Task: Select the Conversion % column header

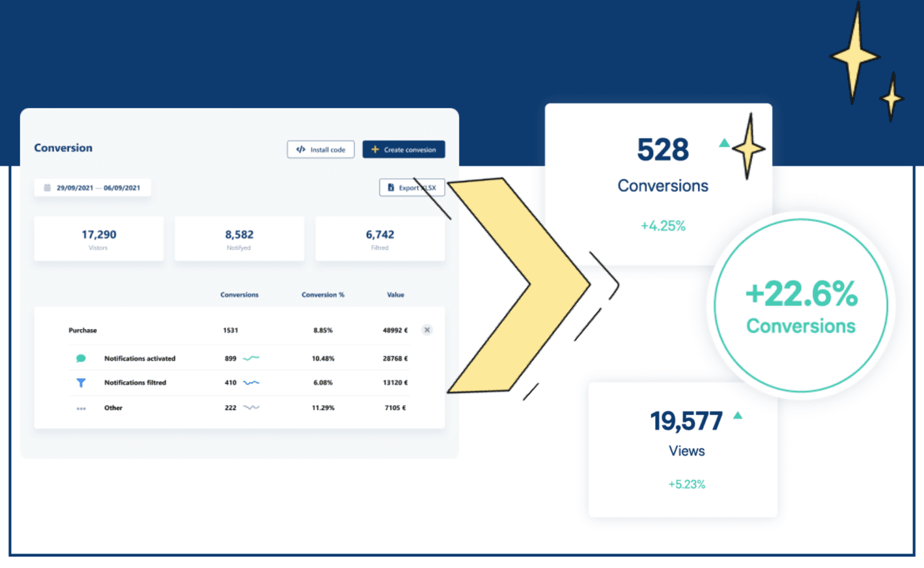Action: [x=323, y=295]
